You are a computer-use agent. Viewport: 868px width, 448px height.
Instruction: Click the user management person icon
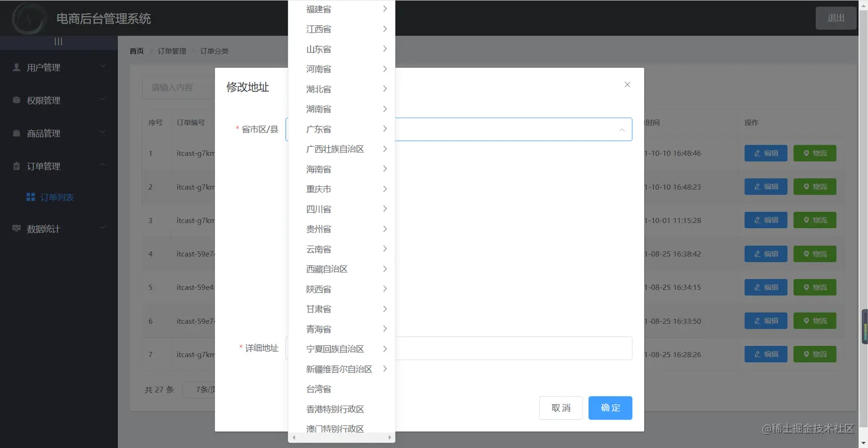click(x=17, y=67)
